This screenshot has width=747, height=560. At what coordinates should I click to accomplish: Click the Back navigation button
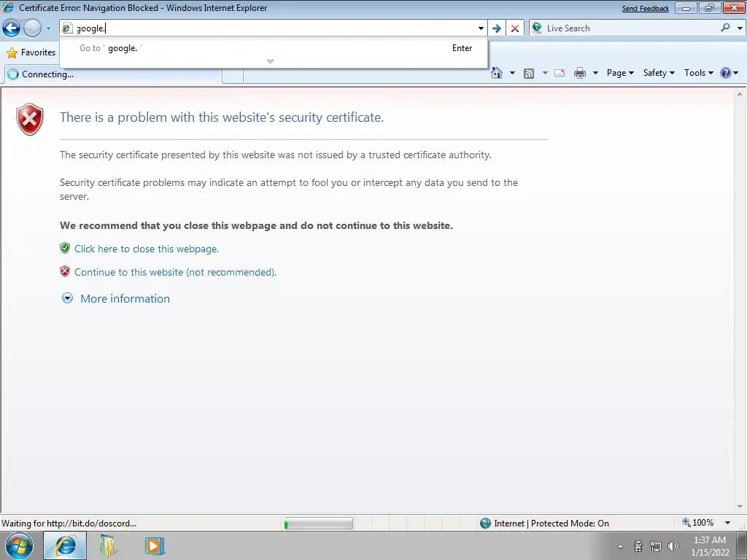coord(12,28)
